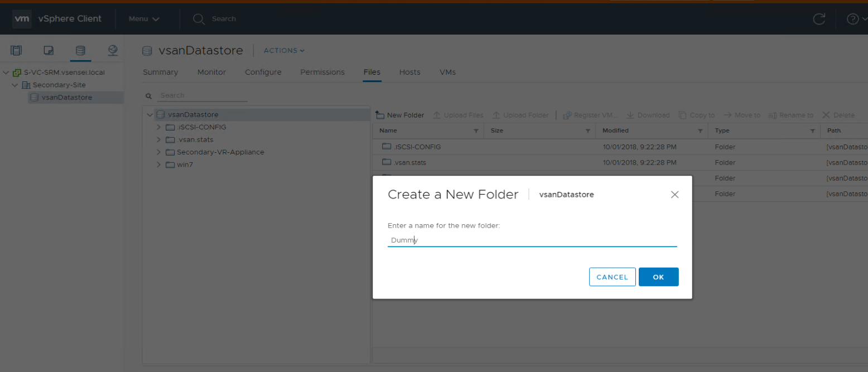Image resolution: width=868 pixels, height=372 pixels.
Task: Open the top Menu dropdown
Action: click(144, 19)
